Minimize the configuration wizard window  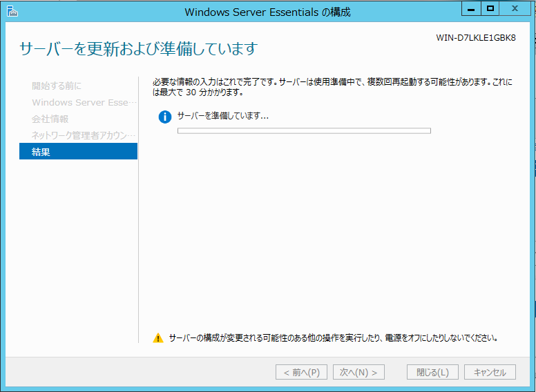[471, 9]
